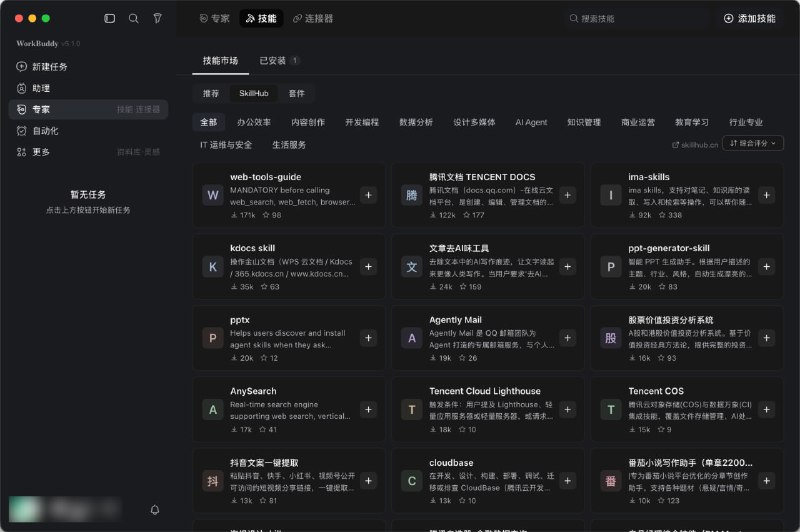Click the brush icon in sidebar header
The image size is (800, 532).
pyautogui.click(x=158, y=18)
